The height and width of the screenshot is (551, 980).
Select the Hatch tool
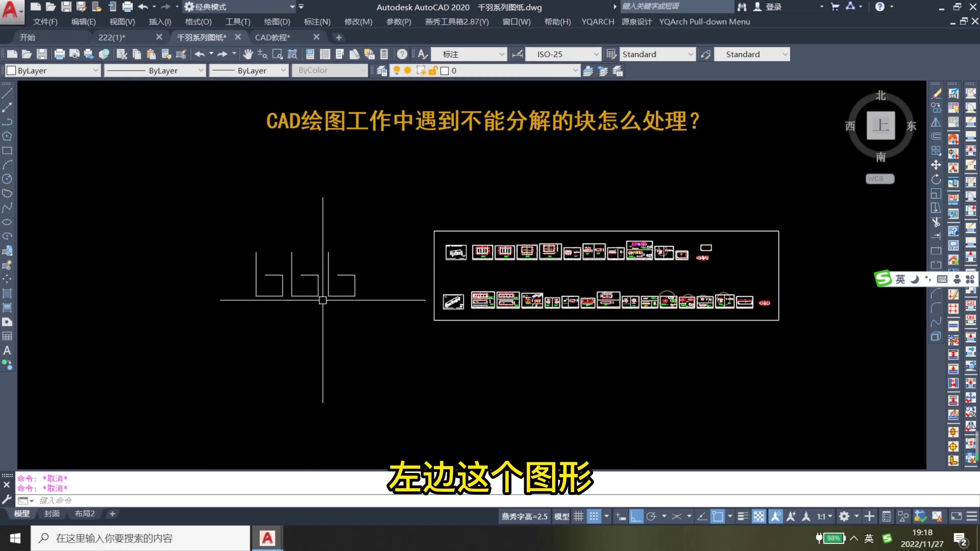7,293
